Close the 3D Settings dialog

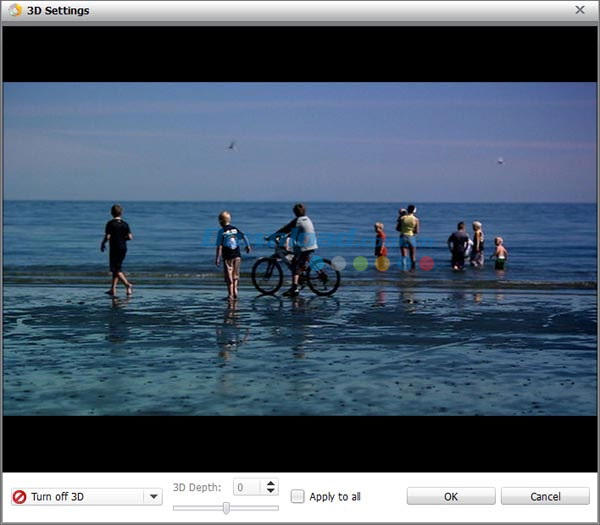click(x=580, y=10)
